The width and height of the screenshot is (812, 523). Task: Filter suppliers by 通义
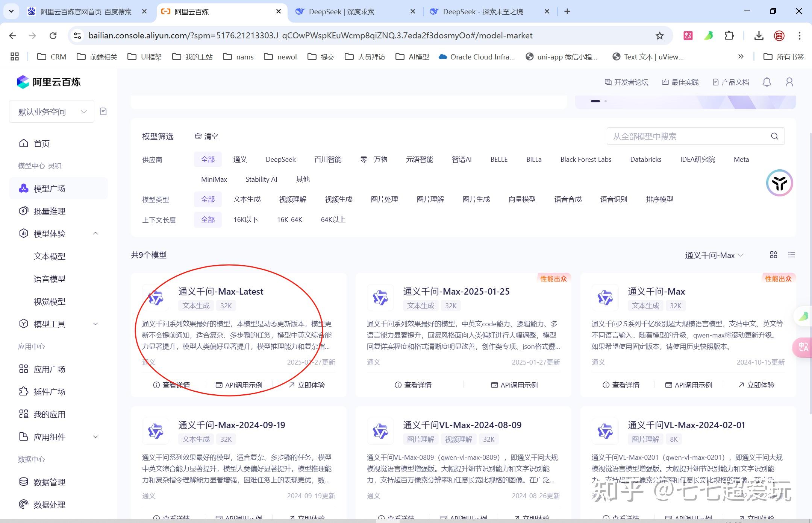click(240, 160)
